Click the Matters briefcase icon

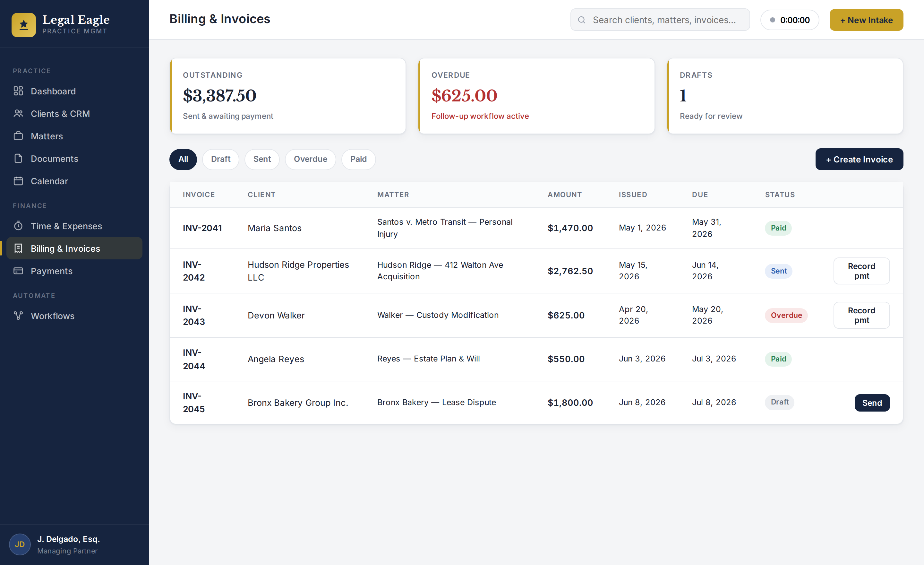coord(18,136)
